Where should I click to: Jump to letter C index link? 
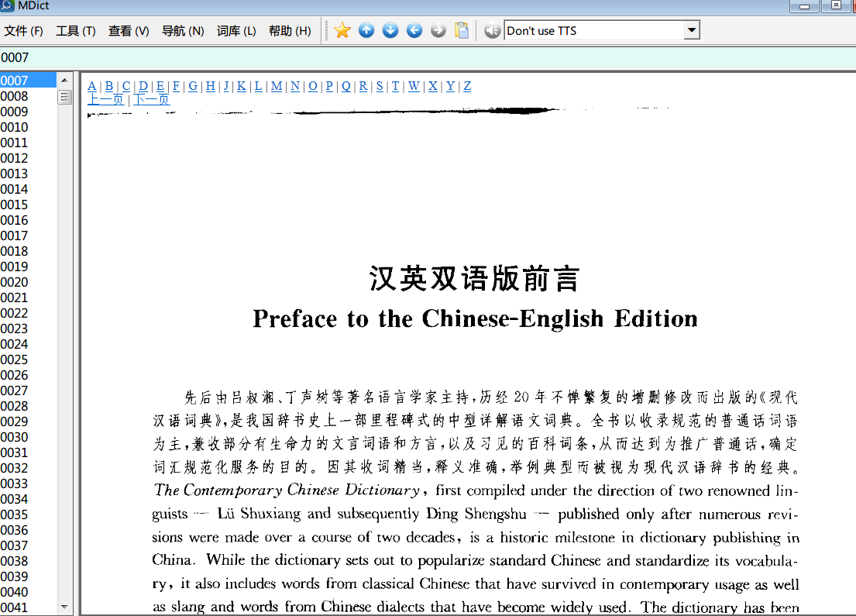(x=126, y=86)
